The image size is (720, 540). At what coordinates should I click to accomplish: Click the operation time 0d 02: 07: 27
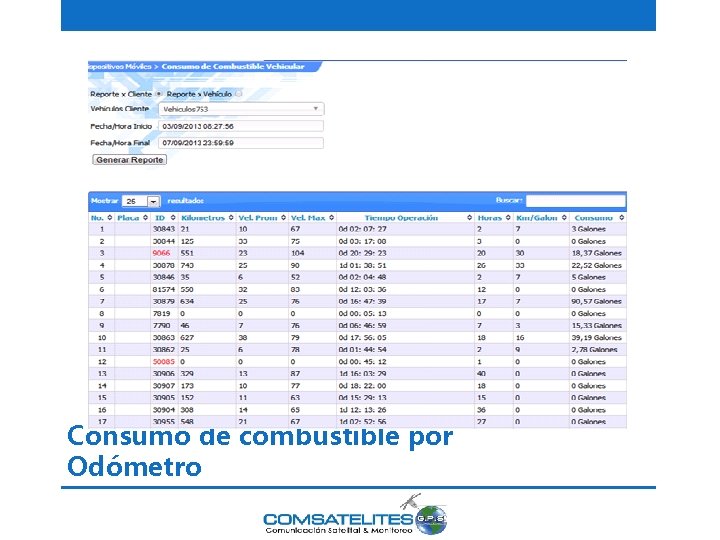pyautogui.click(x=362, y=229)
